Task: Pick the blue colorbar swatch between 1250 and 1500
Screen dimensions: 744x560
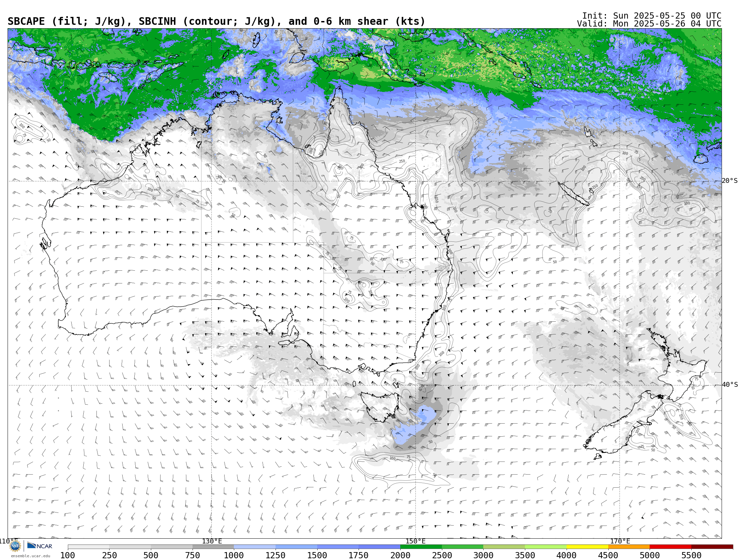Action: [x=297, y=547]
